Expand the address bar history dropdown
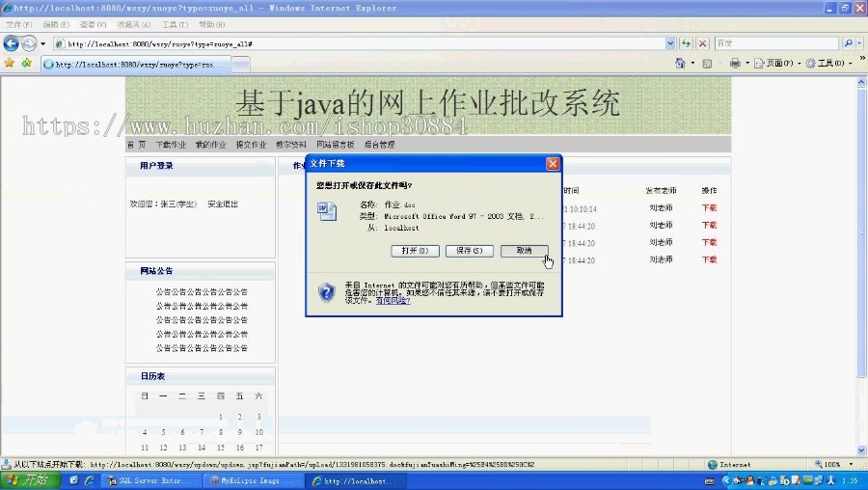This screenshot has height=490, width=868. coord(670,43)
